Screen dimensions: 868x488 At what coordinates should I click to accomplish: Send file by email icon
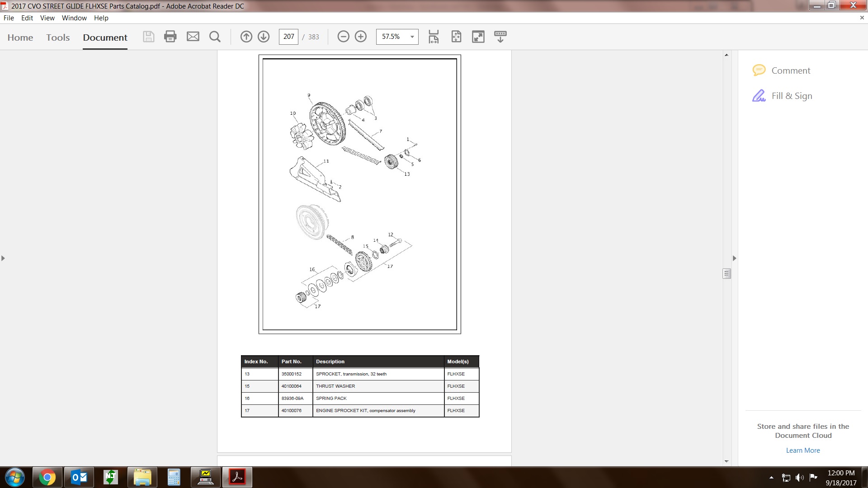click(193, 37)
